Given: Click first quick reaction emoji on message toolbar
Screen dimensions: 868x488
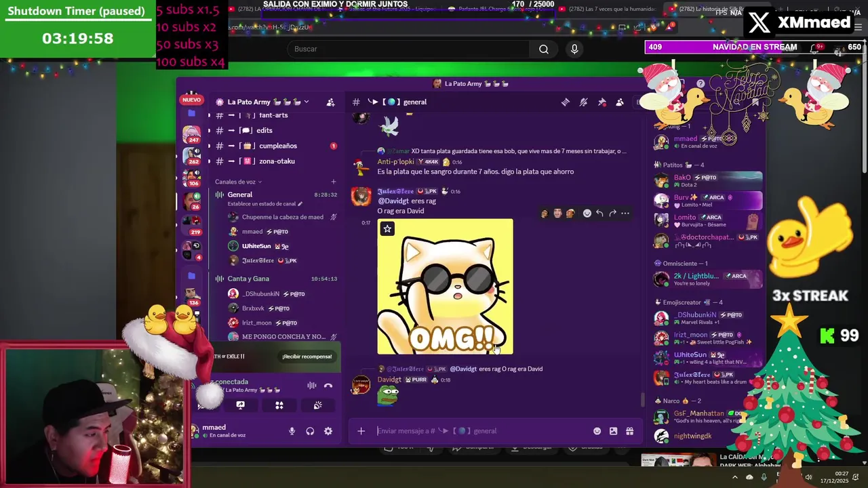Looking at the screenshot, I should (x=545, y=213).
